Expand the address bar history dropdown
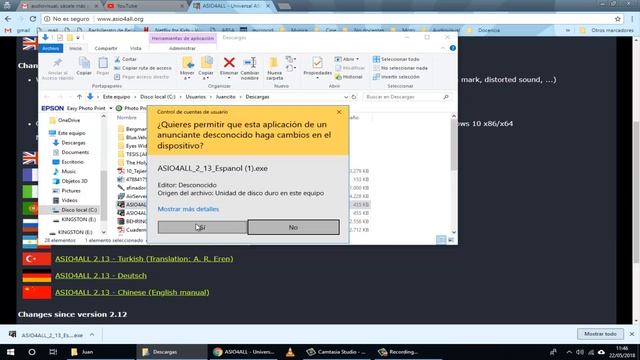The width and height of the screenshot is (640, 360). 346,97
